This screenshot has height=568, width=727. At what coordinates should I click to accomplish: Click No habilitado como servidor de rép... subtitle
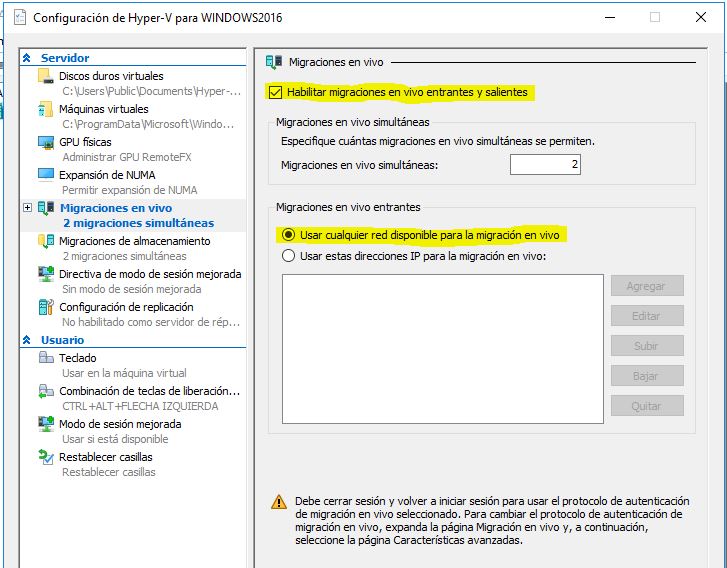(x=151, y=322)
